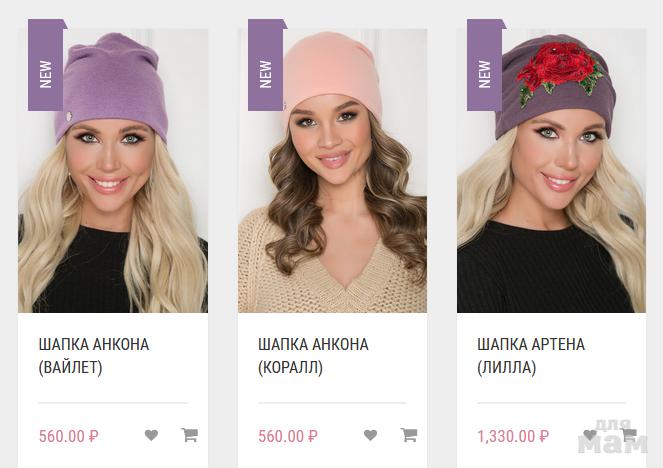Click the 'для мам' watermark logo
The height and width of the screenshot is (468, 663).
click(612, 437)
